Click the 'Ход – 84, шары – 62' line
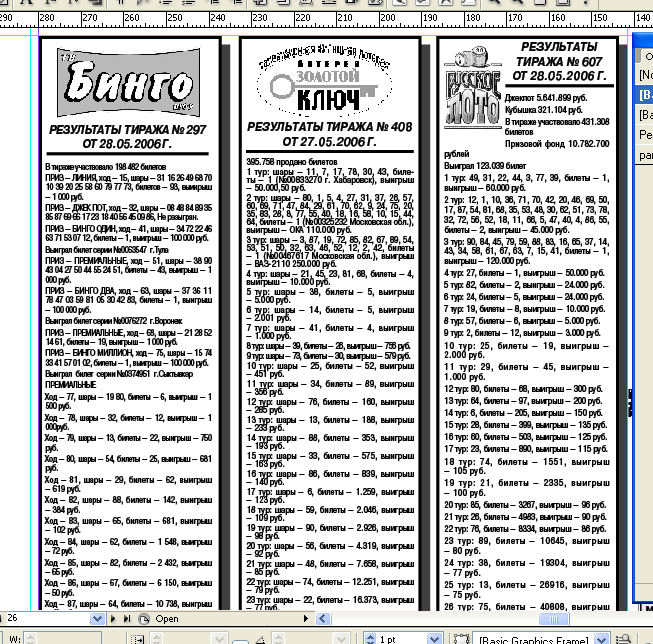 pos(128,542)
